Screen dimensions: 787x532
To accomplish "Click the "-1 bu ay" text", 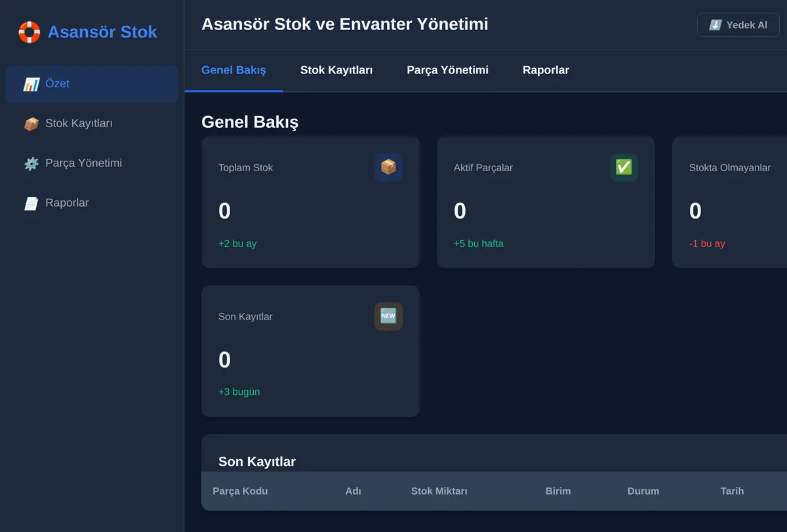I will 707,243.
